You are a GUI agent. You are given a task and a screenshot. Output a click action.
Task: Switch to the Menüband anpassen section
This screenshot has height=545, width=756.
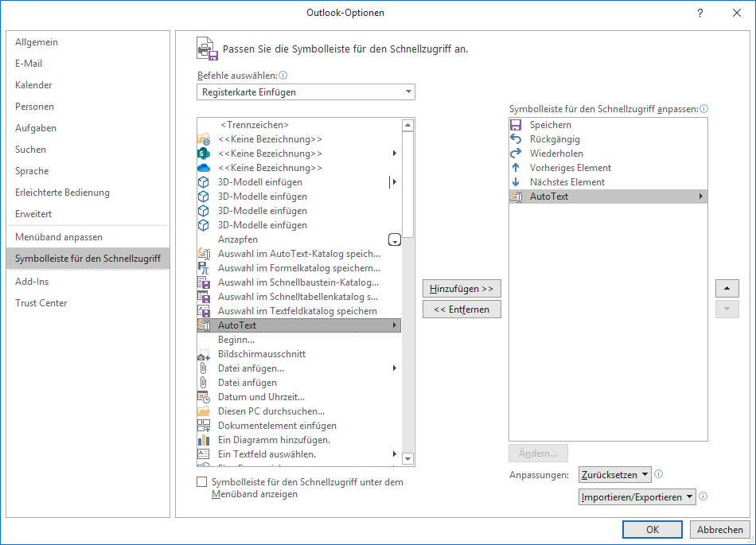pos(59,237)
